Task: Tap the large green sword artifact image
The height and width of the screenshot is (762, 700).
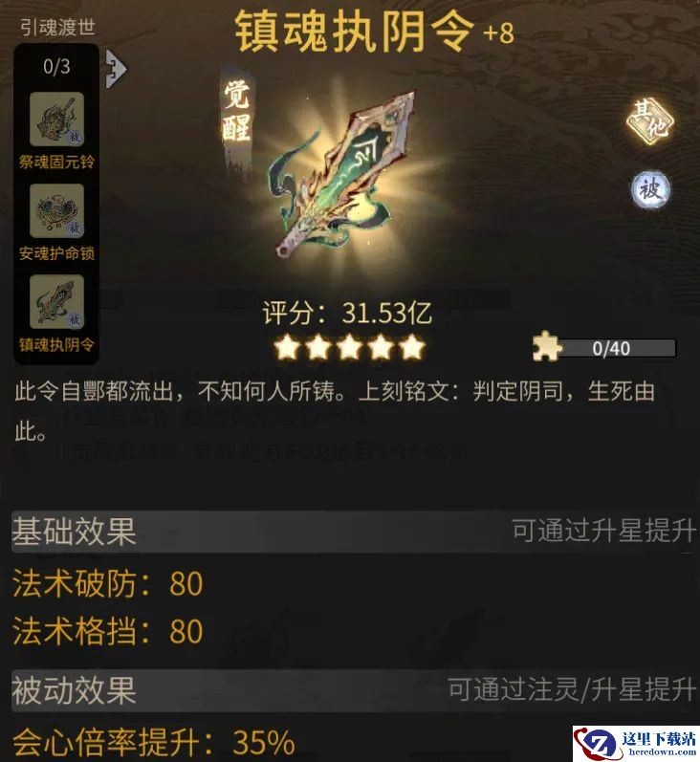Action: (x=342, y=174)
